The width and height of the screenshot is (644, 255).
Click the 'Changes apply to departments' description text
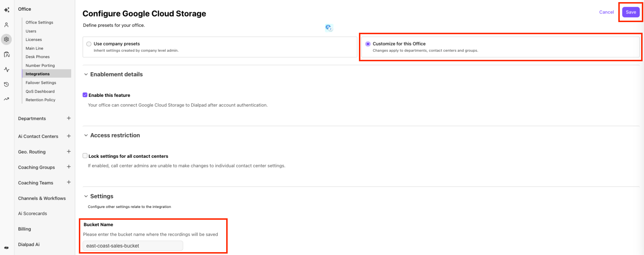[425, 51]
